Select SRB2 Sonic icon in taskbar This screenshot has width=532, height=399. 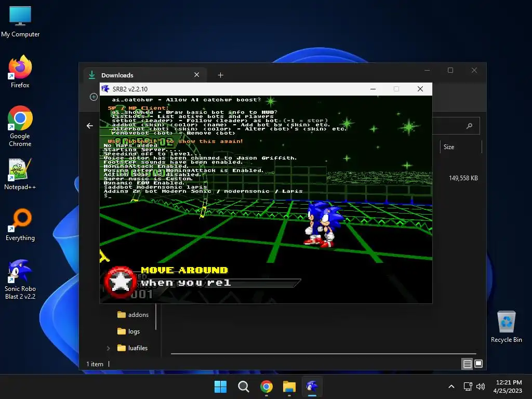coord(312,387)
